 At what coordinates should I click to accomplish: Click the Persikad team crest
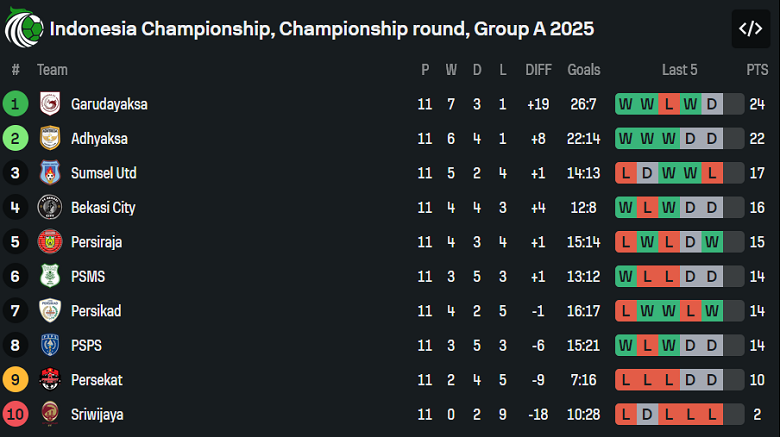coord(50,311)
